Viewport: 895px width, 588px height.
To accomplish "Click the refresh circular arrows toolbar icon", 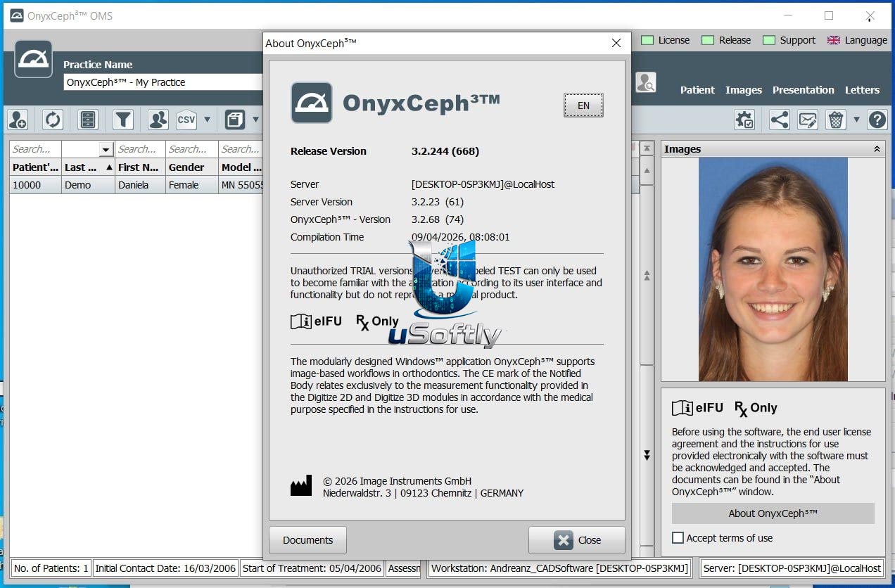I will point(53,120).
